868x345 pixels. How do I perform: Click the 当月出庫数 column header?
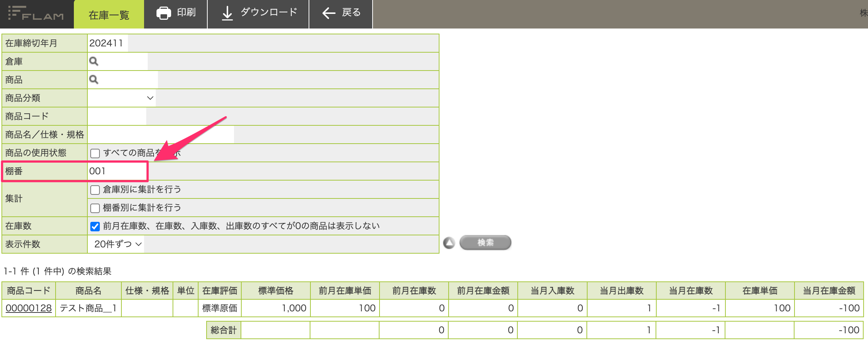tap(622, 291)
